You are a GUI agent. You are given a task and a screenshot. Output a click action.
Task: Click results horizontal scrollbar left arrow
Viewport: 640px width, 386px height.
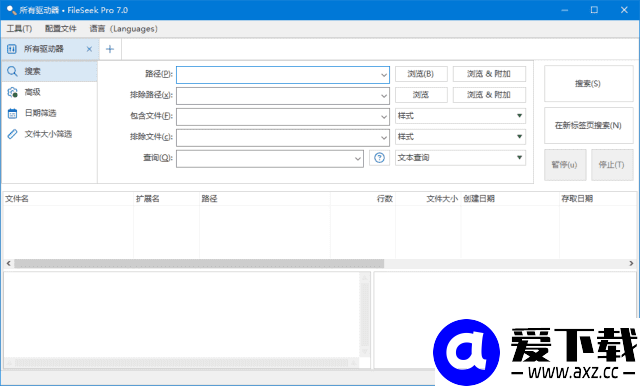[8, 264]
